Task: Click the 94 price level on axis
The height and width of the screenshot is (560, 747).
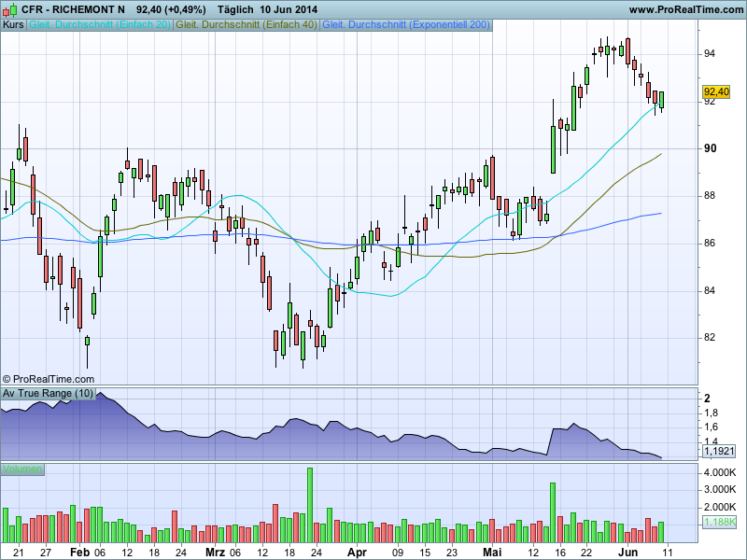Action: (710, 54)
